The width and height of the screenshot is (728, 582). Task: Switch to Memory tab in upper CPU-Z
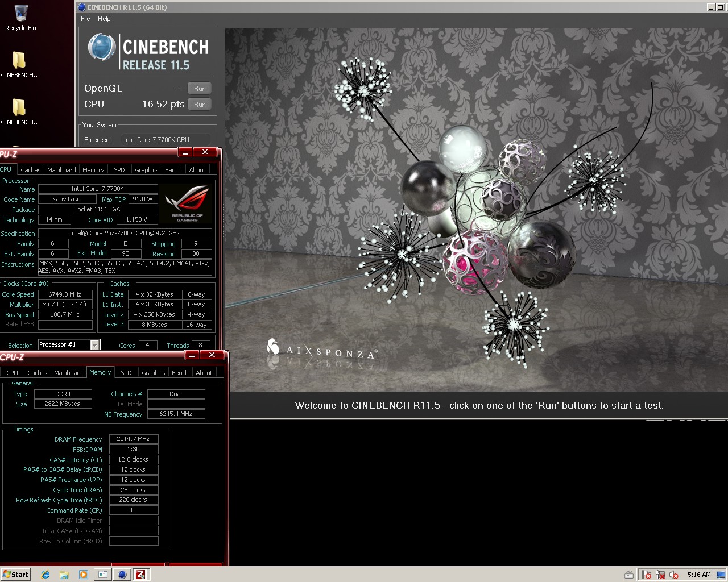pos(93,170)
